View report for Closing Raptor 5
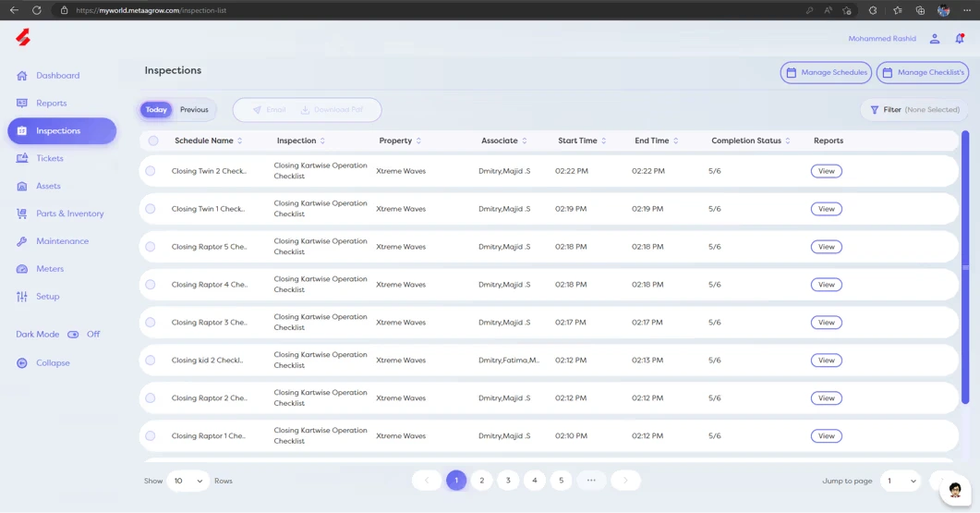This screenshot has width=980, height=513. pyautogui.click(x=827, y=247)
